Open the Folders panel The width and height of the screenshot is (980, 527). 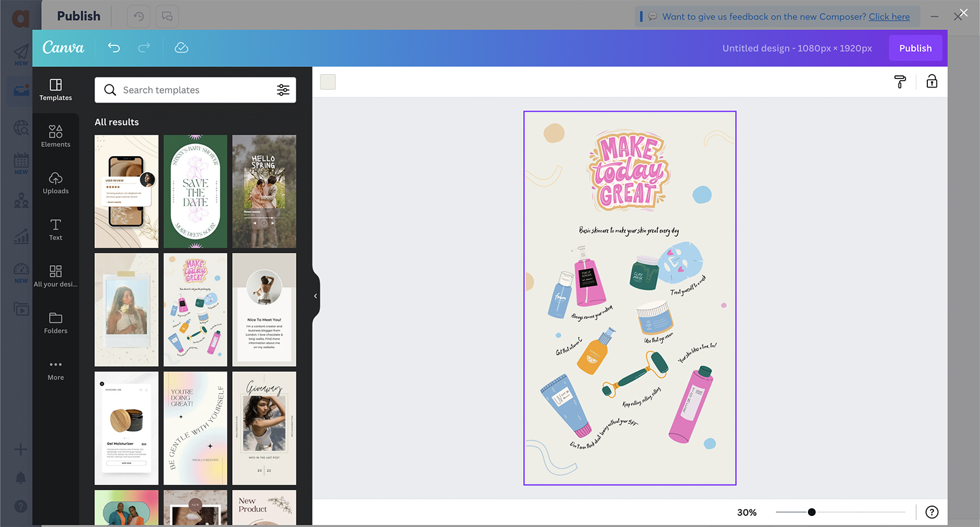56,323
